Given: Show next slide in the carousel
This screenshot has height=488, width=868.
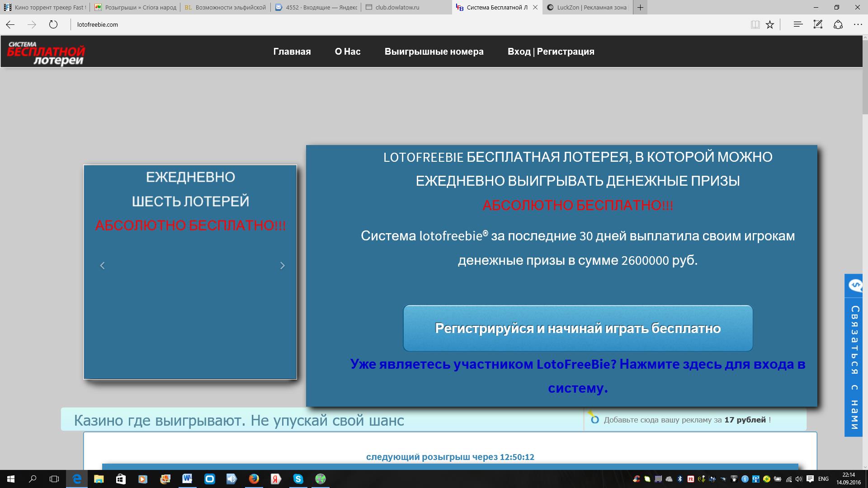Looking at the screenshot, I should coord(283,266).
